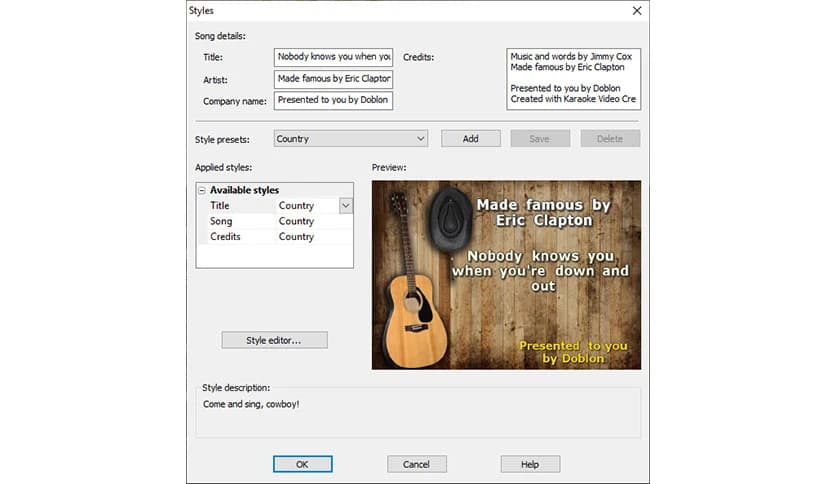Collapse the Available styles tree node

[x=202, y=190]
